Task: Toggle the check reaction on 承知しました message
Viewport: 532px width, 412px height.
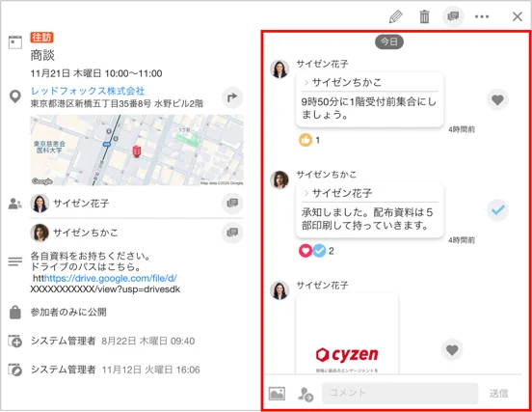Action: coord(497,210)
